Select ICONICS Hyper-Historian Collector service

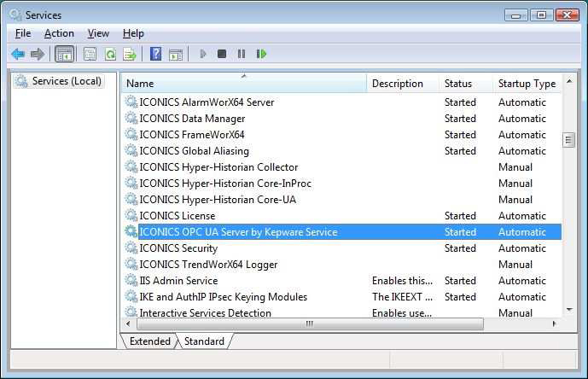pos(343,166)
